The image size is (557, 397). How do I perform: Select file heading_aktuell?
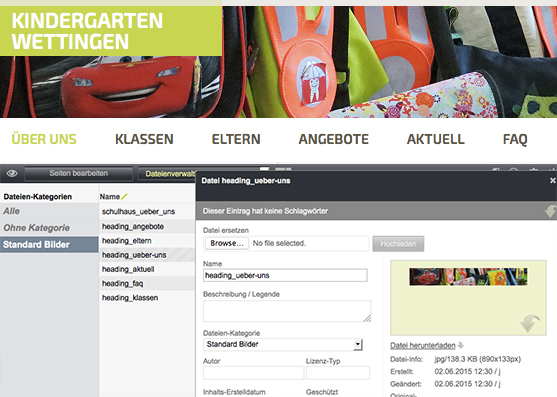(147, 269)
